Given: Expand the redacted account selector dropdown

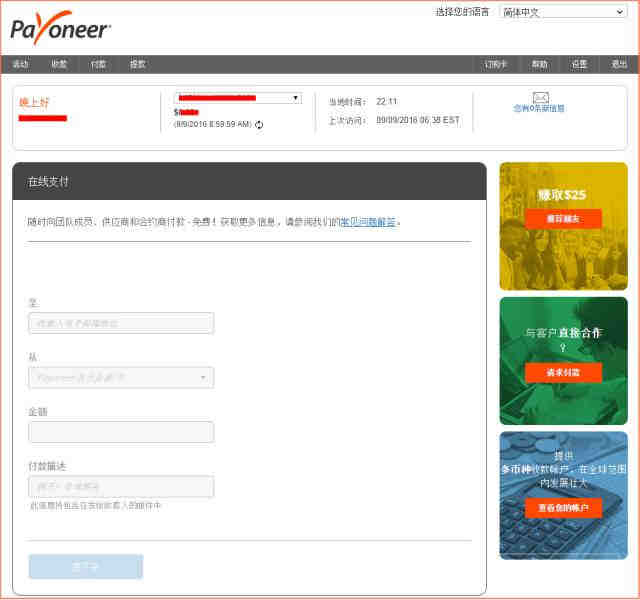Looking at the screenshot, I should (x=238, y=98).
